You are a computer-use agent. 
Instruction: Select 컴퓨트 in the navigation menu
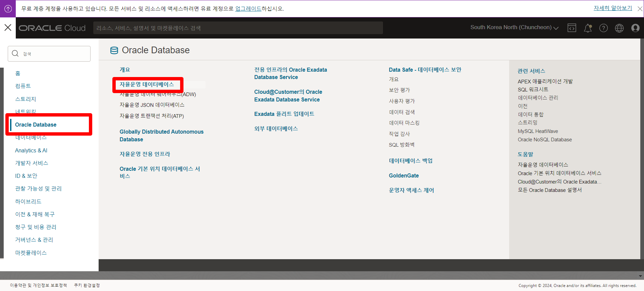(x=23, y=86)
